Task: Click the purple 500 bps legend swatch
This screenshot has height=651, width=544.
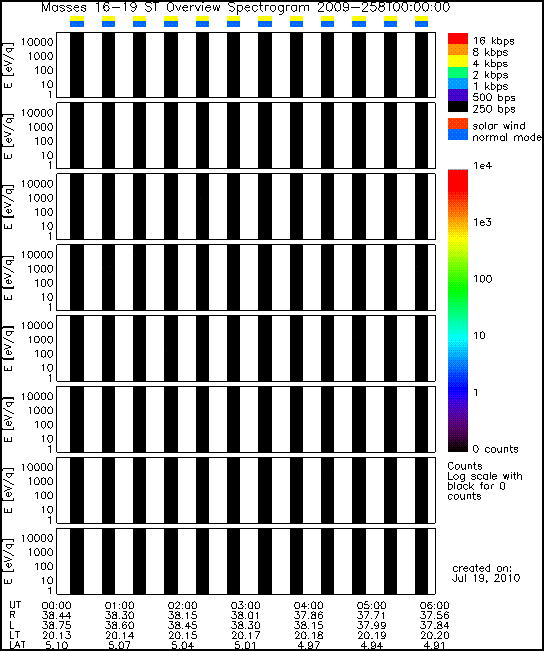Action: pyautogui.click(x=458, y=95)
